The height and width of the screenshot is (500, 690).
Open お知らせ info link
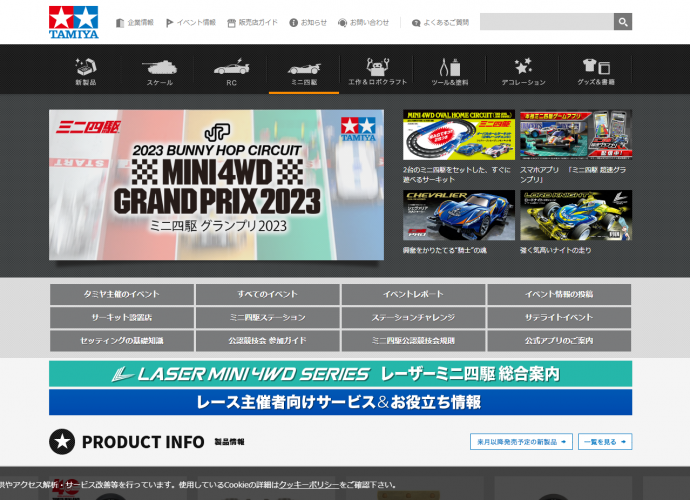(x=308, y=22)
